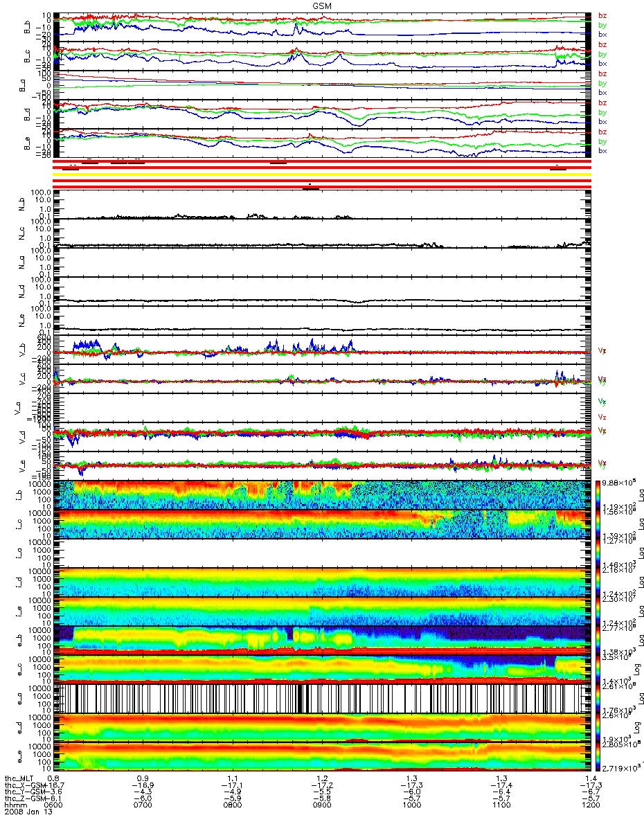Image resolution: width=644 pixels, height=831 pixels.
Task: Click the B_c panel axis label
Action: pyautogui.click(x=28, y=57)
